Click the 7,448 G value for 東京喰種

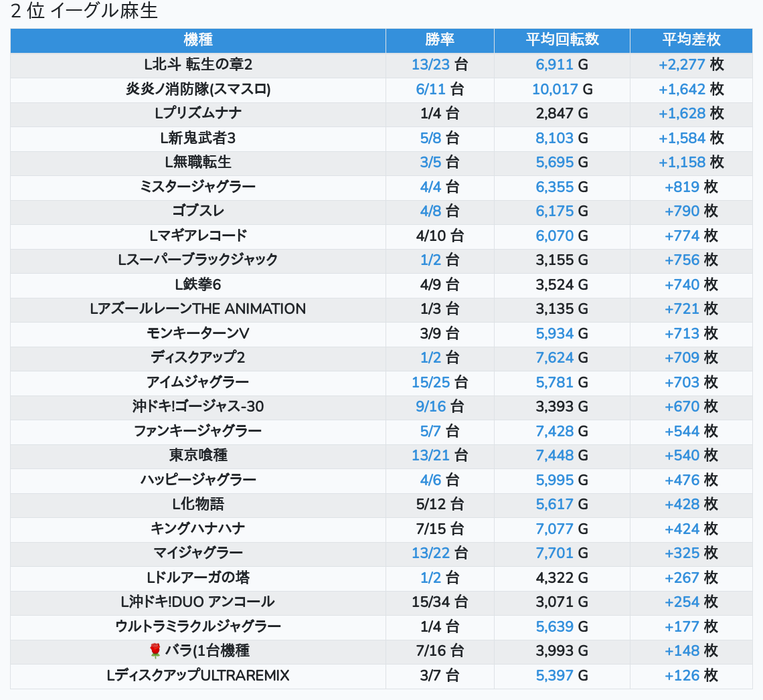click(x=562, y=456)
